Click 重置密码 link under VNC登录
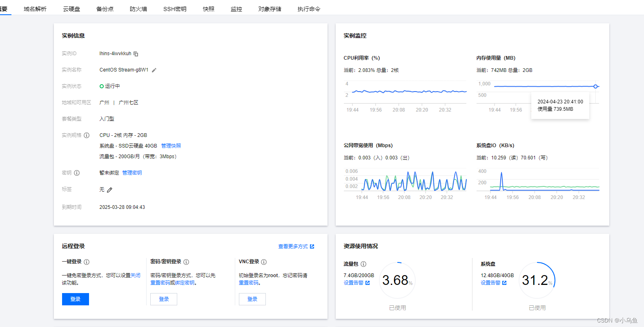The height and width of the screenshot is (327, 644). (x=249, y=283)
